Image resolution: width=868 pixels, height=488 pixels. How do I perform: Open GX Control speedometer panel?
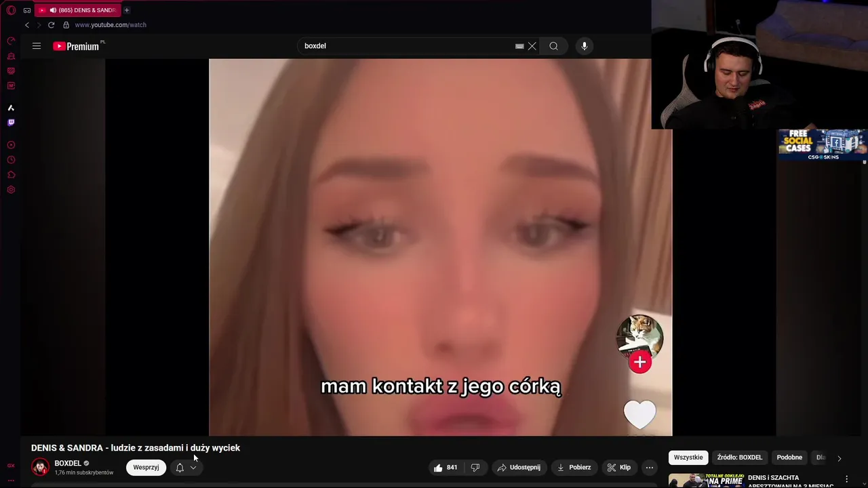(x=11, y=41)
